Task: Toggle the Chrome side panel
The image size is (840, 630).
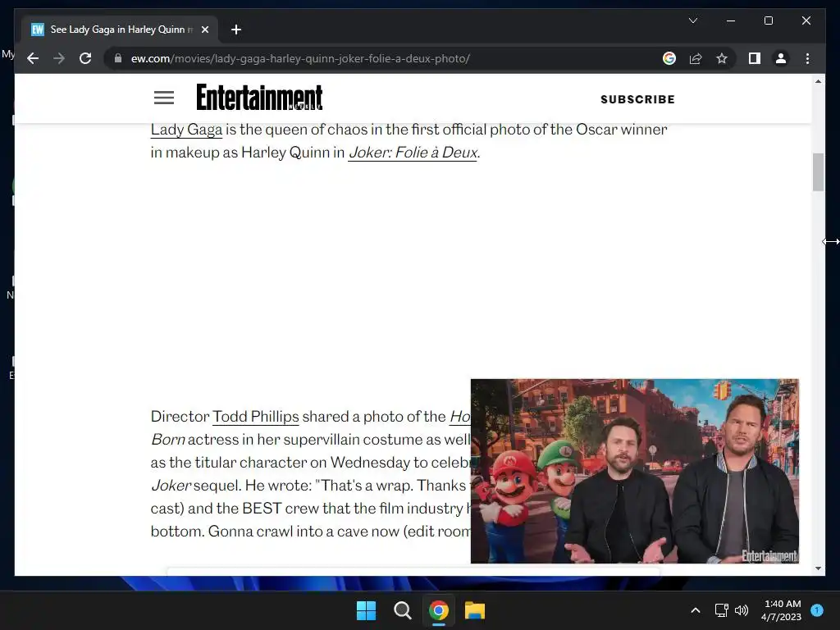Action: (x=755, y=58)
